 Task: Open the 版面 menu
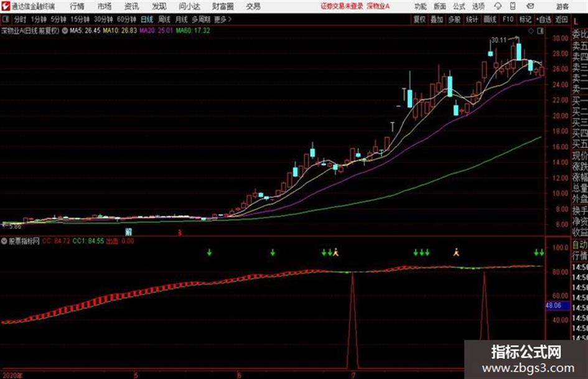click(440, 6)
